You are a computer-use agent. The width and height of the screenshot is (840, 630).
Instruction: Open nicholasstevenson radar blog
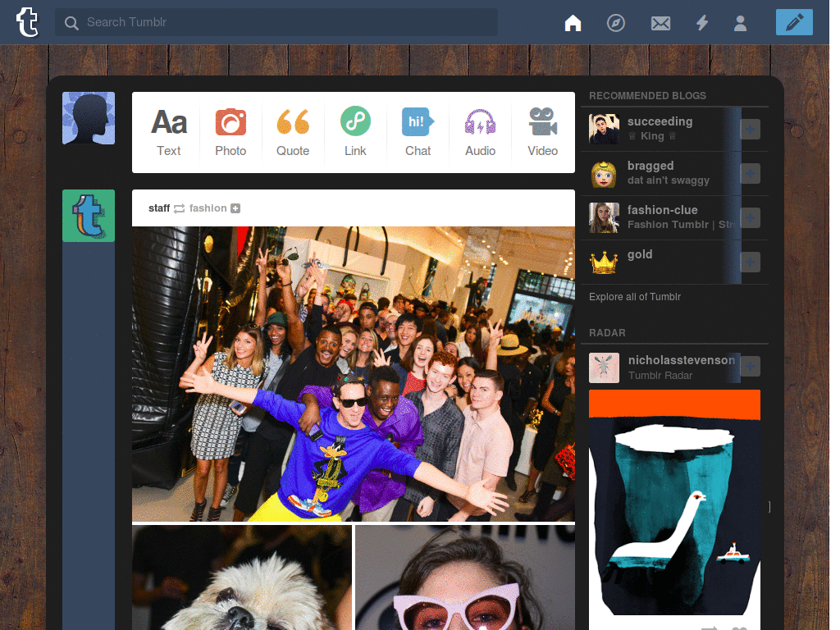coord(682,360)
